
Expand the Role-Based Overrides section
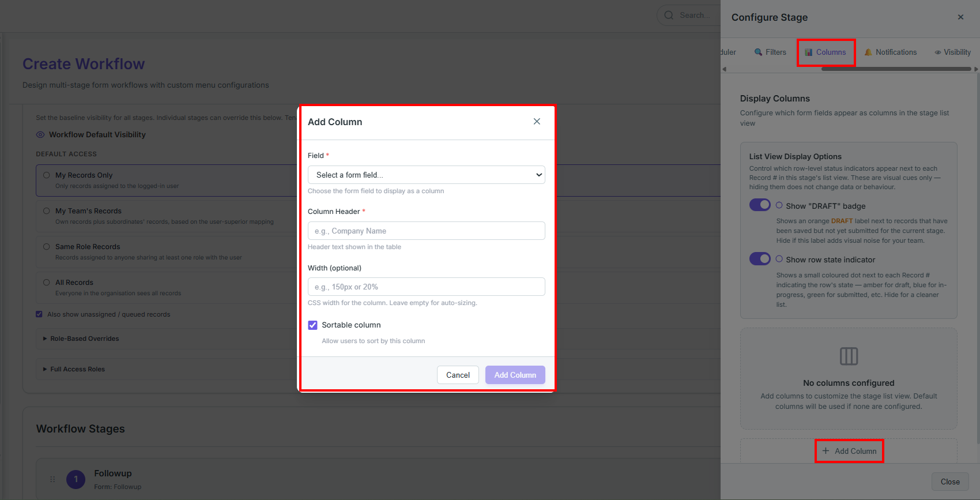coord(81,339)
